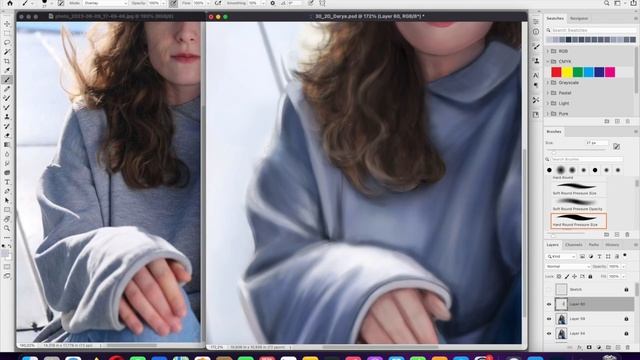Toggle pressure-for-opacity button in options bar

[x=173, y=3]
